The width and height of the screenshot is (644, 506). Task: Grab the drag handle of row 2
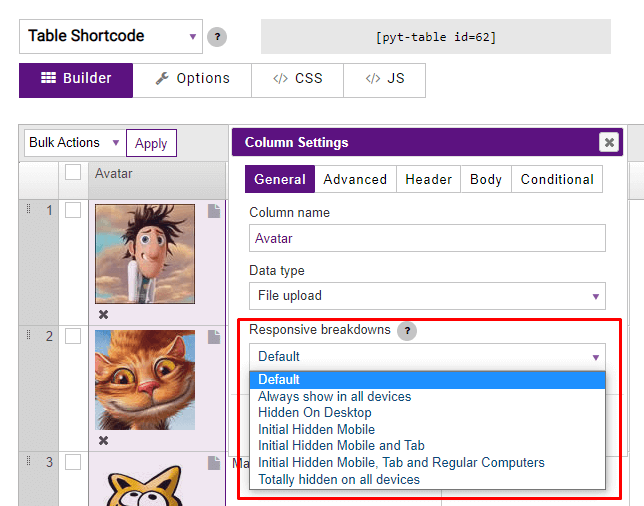click(28, 335)
